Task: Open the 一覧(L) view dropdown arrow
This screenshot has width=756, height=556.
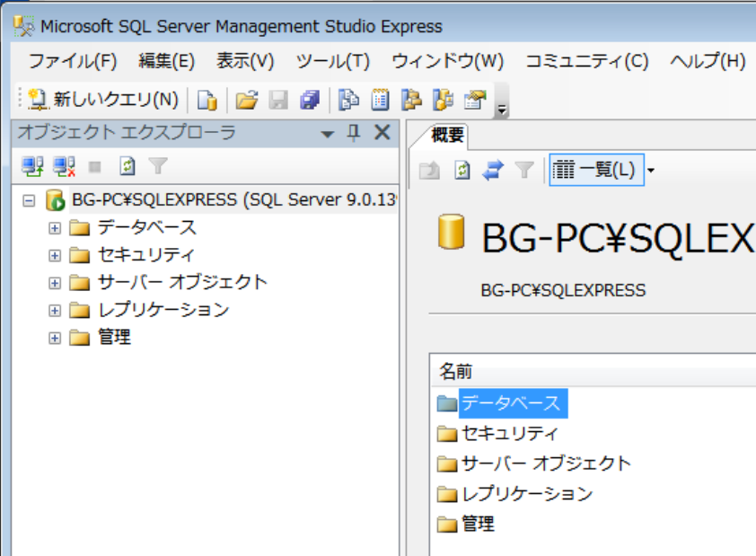Action: pyautogui.click(x=651, y=171)
